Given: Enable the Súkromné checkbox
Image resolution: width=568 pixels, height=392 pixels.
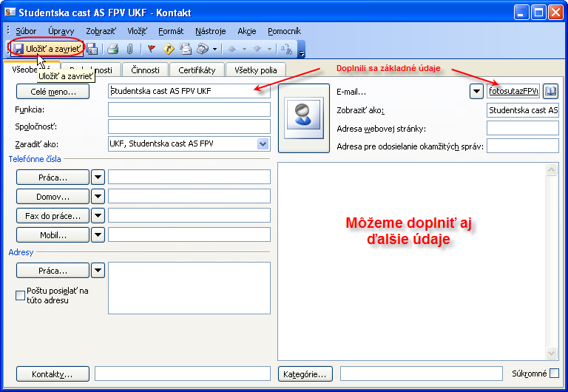Looking at the screenshot, I should [x=554, y=374].
